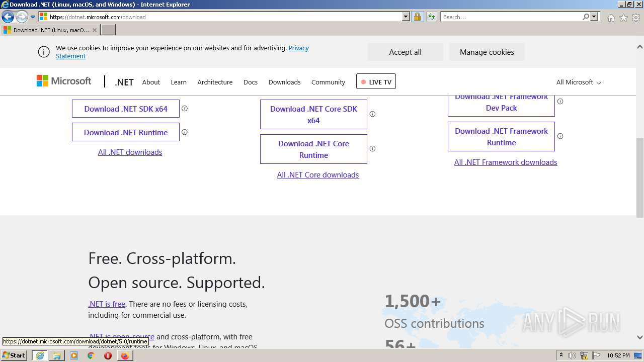Viewport: 644px width, 362px height.
Task: Click Download .NET Framework Dev Pack button
Action: (x=501, y=106)
